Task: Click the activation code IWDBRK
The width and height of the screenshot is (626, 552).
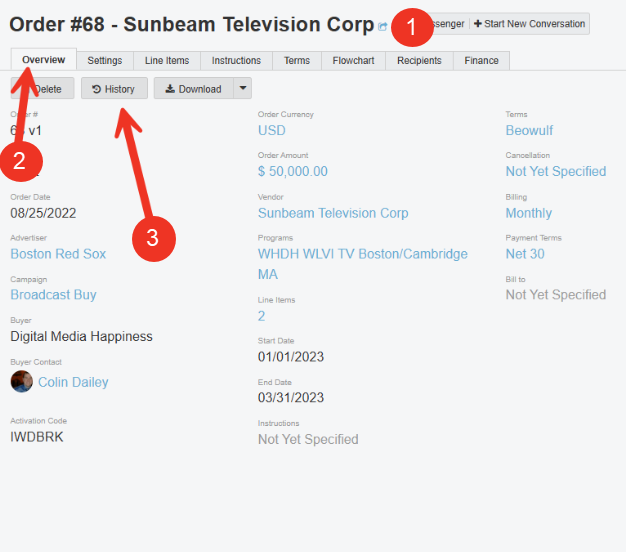Action: (x=37, y=437)
